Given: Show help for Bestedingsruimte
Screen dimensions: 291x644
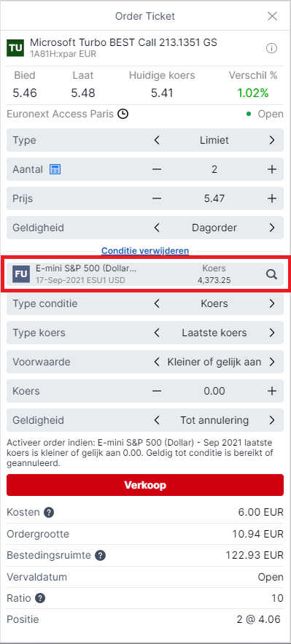Looking at the screenshot, I should coord(100,556).
